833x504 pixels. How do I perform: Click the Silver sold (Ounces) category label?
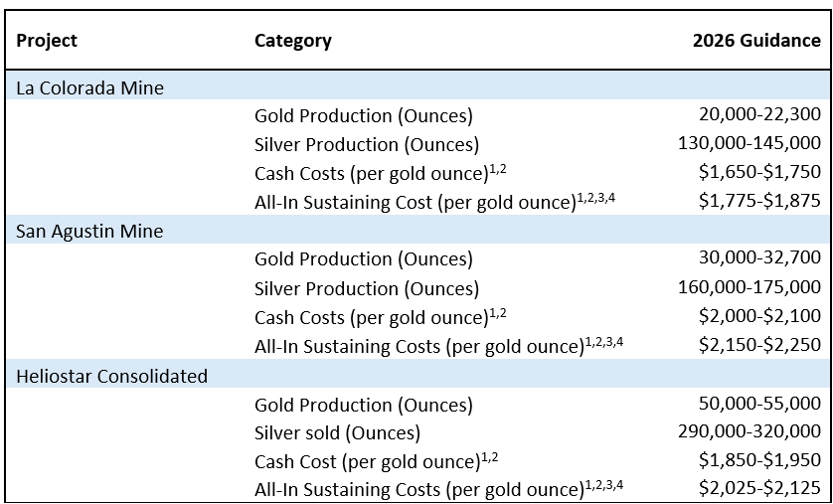[x=337, y=433]
